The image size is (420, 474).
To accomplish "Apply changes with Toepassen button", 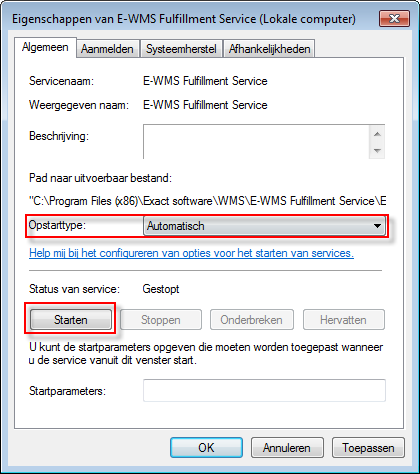I will coord(368,447).
